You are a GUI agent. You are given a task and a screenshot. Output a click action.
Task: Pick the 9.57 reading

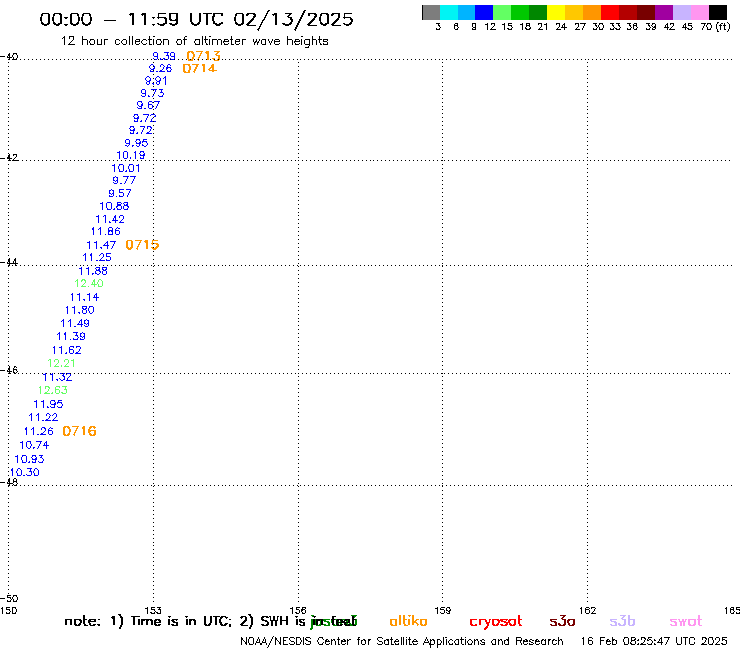coord(120,193)
